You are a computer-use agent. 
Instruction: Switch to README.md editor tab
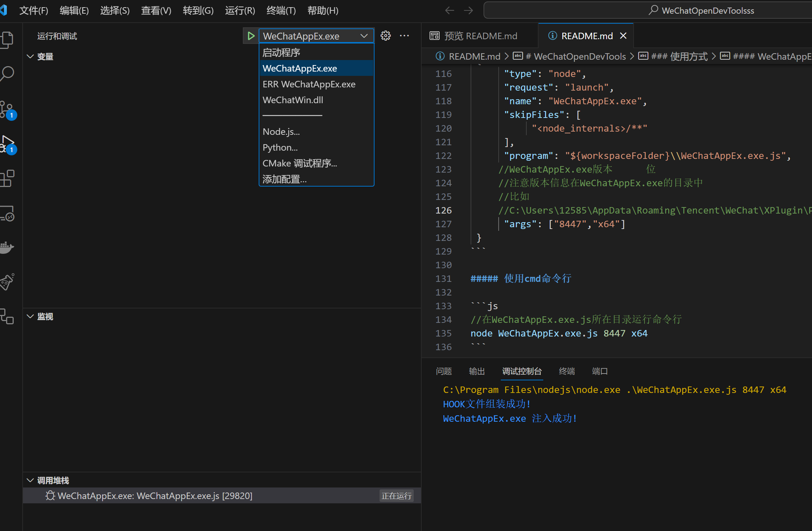(586, 36)
